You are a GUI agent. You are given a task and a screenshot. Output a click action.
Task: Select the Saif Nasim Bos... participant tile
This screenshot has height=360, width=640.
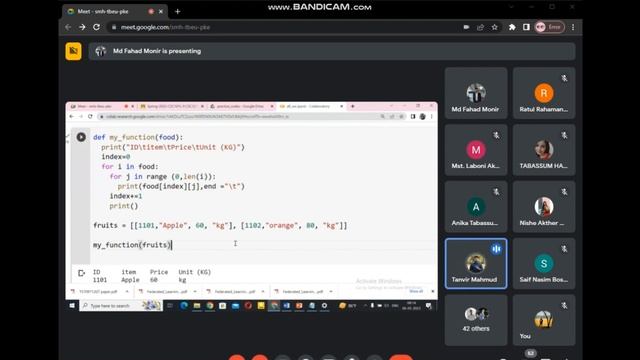point(544,263)
